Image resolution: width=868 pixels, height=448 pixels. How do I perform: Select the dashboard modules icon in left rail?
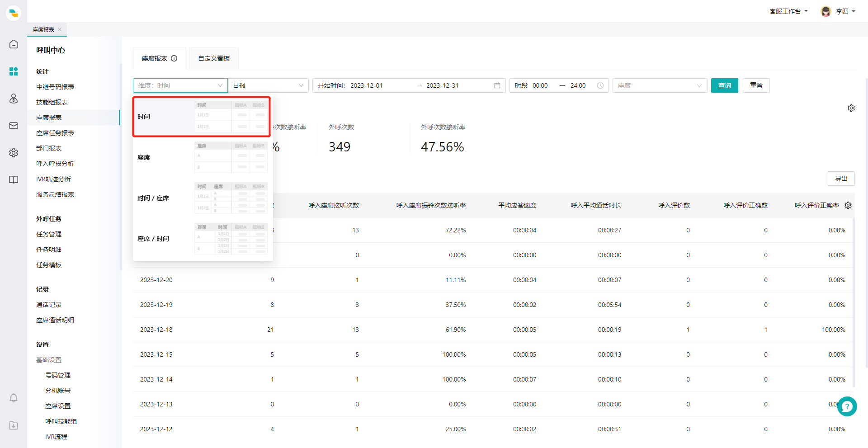click(x=14, y=71)
